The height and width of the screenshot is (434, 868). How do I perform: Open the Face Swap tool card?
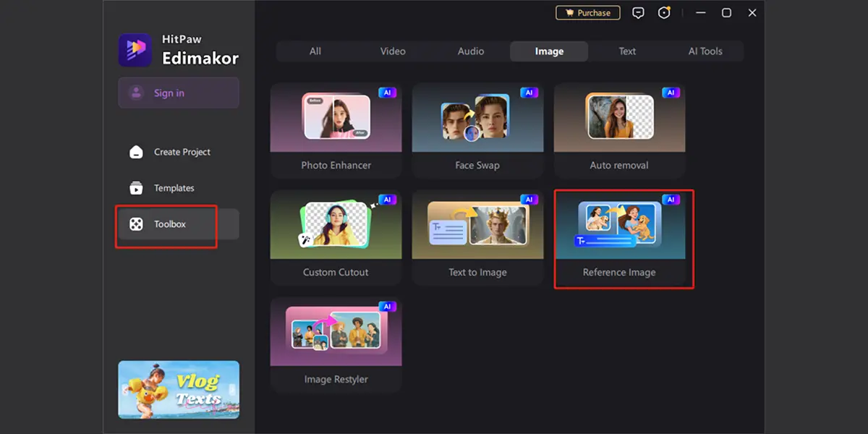[x=477, y=130]
